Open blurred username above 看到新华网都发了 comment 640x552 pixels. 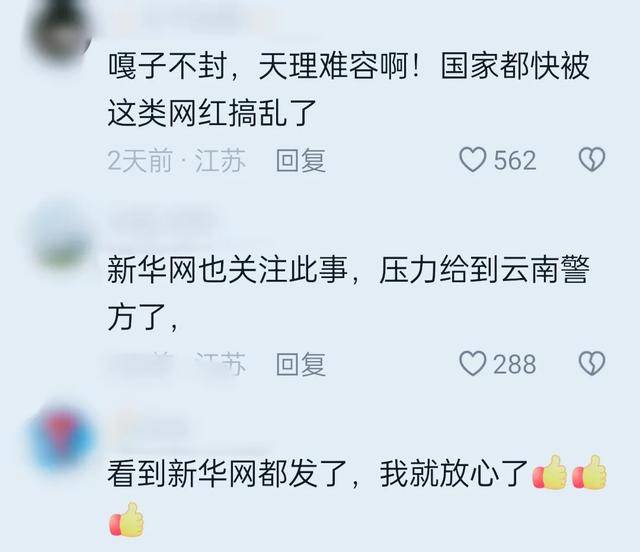pos(151,427)
